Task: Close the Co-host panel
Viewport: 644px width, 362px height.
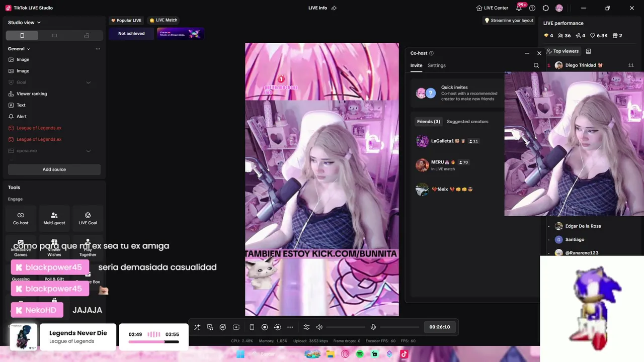Action: [x=539, y=53]
